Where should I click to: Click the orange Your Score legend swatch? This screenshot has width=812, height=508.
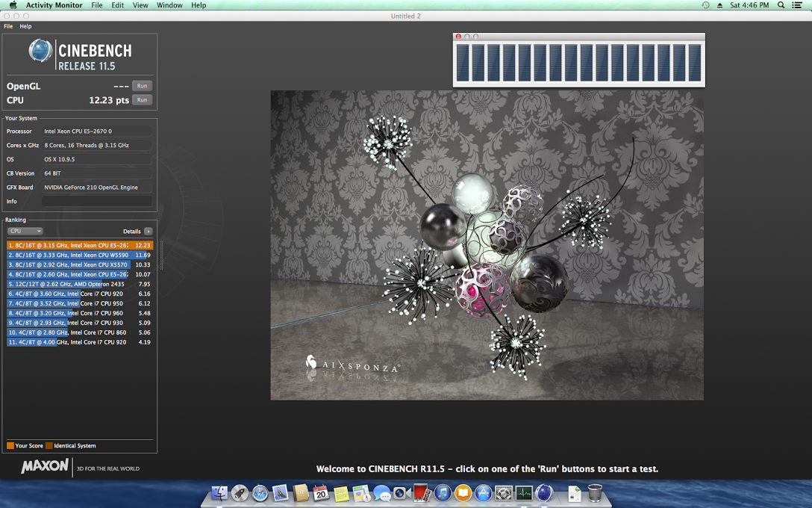[x=10, y=445]
